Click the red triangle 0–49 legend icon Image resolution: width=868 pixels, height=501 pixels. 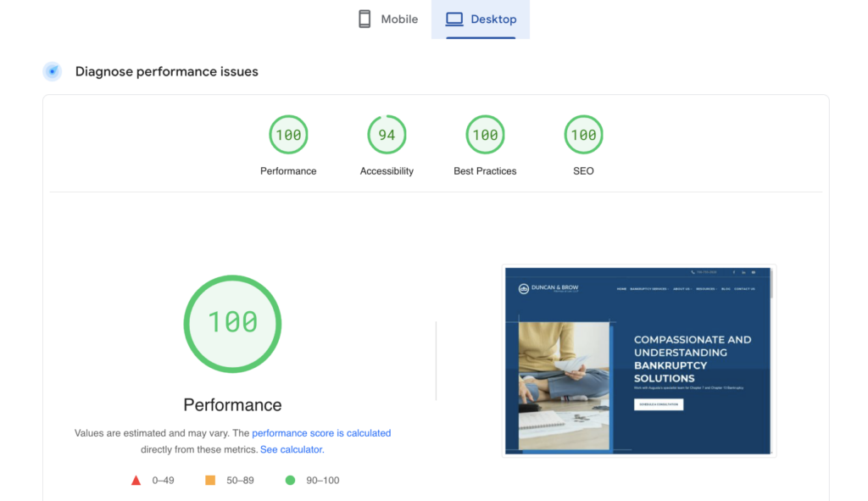tap(136, 480)
